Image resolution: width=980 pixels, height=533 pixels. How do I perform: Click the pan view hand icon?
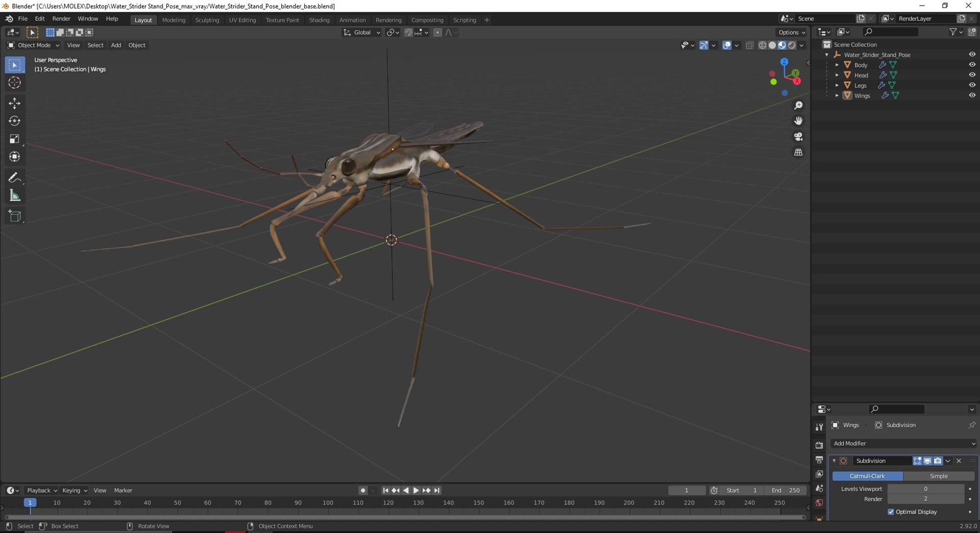pos(798,121)
